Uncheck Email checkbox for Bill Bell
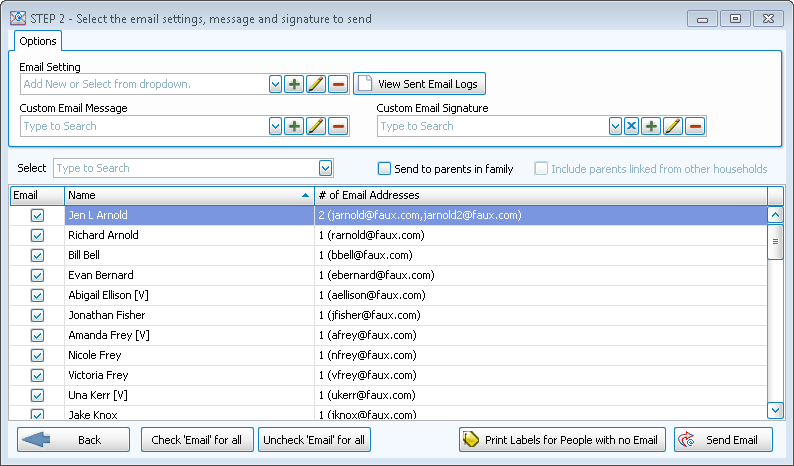 coord(37,255)
